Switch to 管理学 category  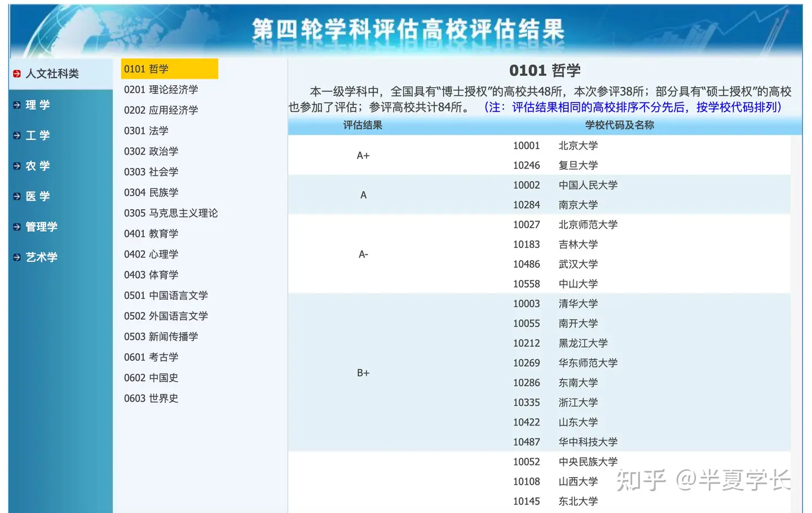pyautogui.click(x=41, y=227)
